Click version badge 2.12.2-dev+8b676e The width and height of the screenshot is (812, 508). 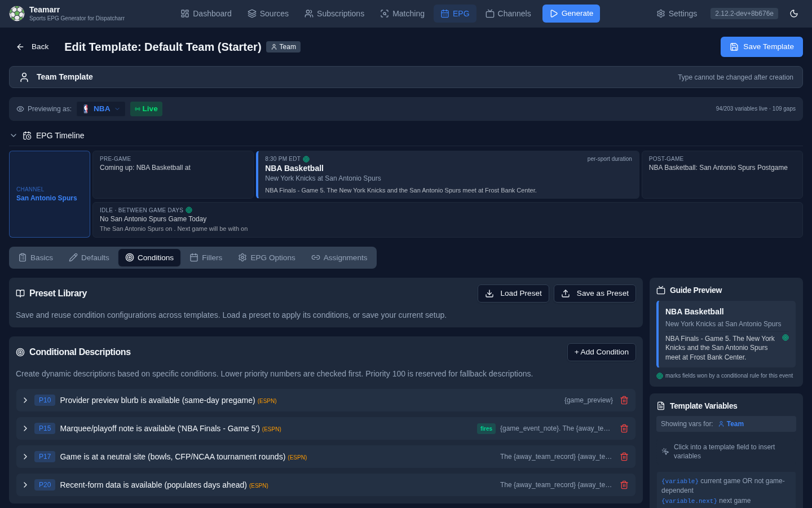[744, 14]
